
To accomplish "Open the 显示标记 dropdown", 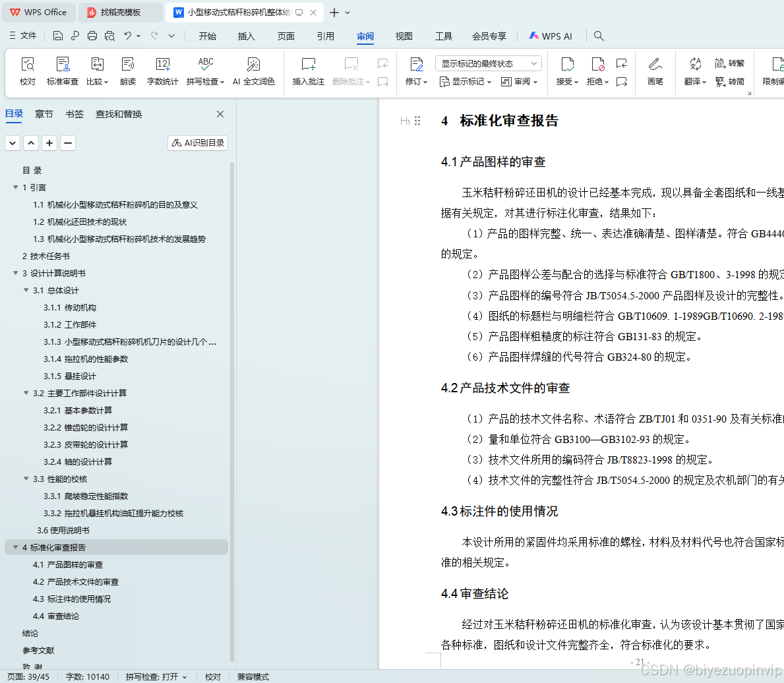I will coord(465,82).
